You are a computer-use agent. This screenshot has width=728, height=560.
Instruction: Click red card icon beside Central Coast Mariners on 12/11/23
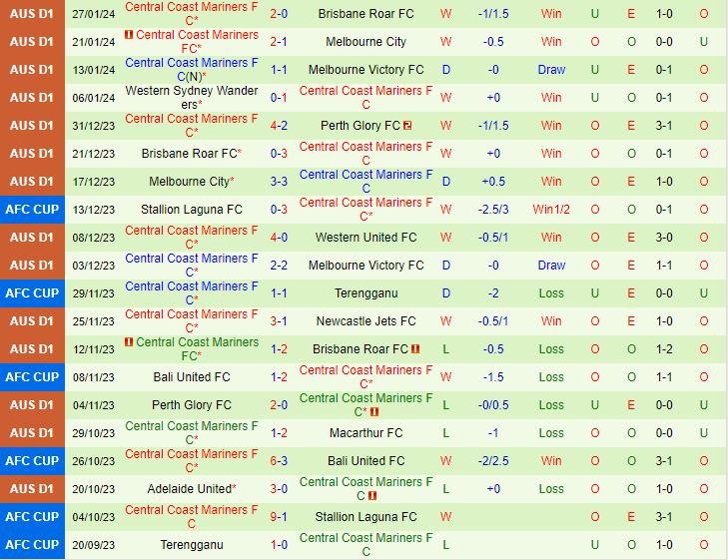tap(129, 342)
